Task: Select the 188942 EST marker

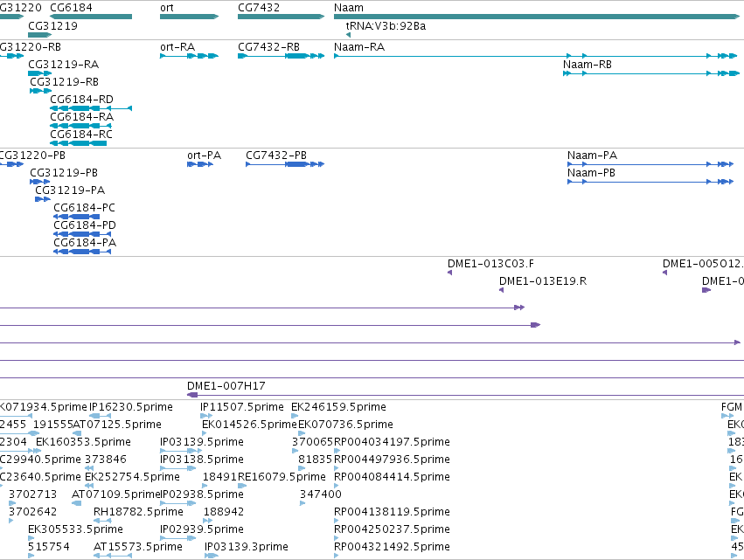Action: point(208,521)
